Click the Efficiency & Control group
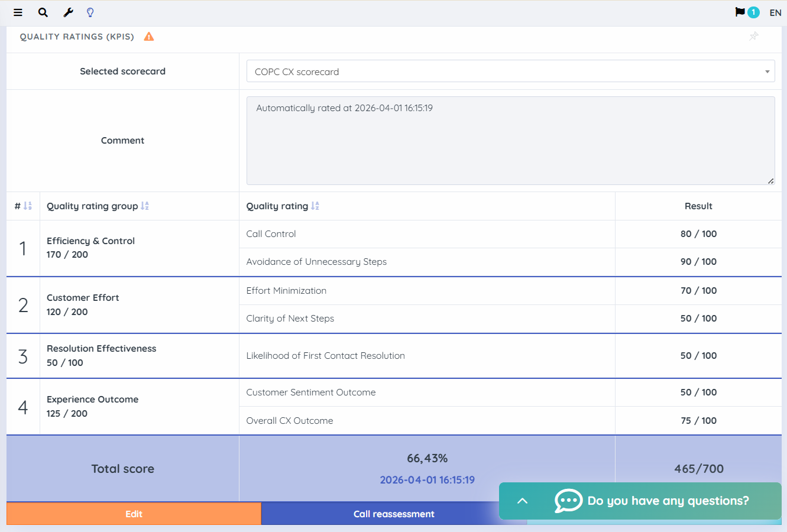This screenshot has width=787, height=532. (90, 241)
